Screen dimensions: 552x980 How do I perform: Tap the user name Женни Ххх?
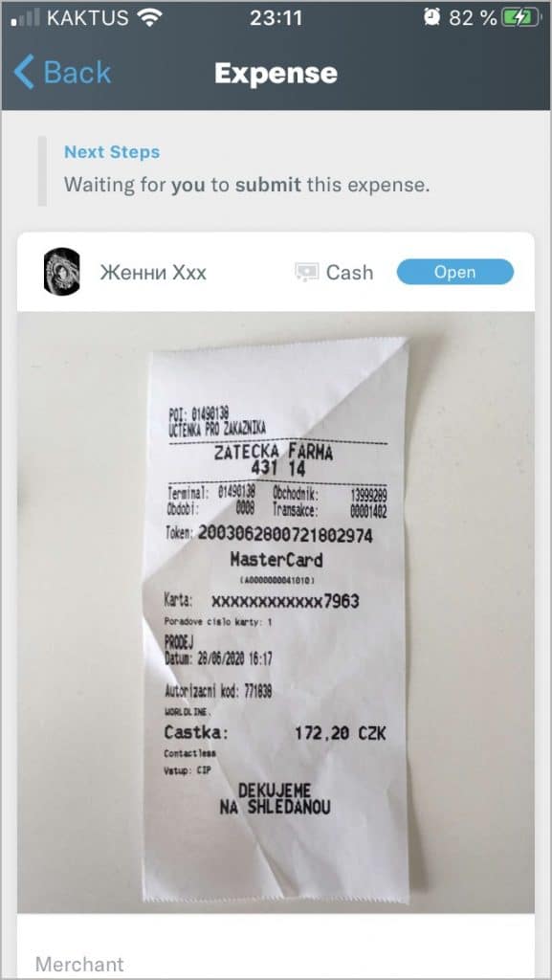coord(153,273)
